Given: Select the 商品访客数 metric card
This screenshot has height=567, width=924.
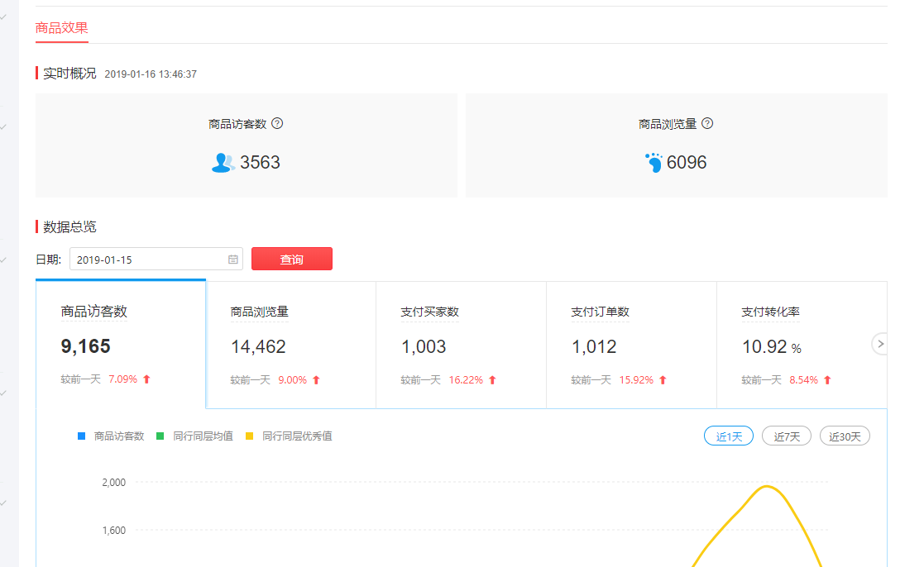Looking at the screenshot, I should (x=121, y=344).
